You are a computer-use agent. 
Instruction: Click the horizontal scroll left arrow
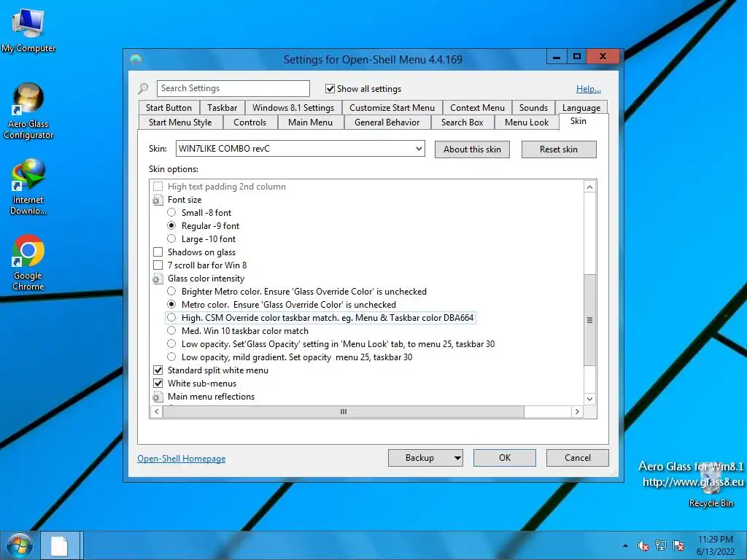157,411
